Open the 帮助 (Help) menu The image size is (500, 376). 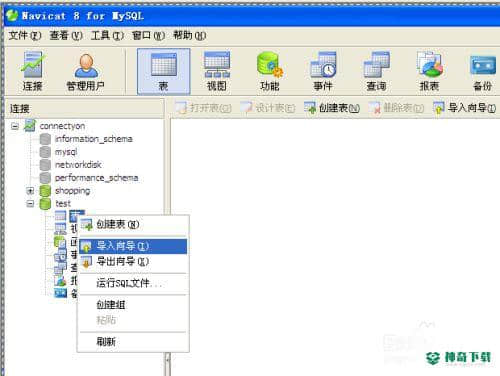(x=189, y=35)
